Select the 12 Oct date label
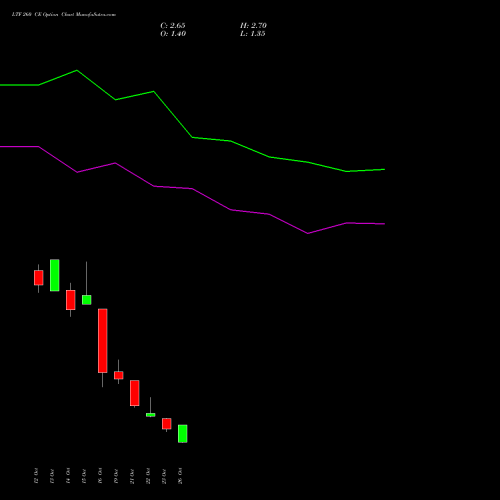The width and height of the screenshot is (500, 500). coord(36,476)
